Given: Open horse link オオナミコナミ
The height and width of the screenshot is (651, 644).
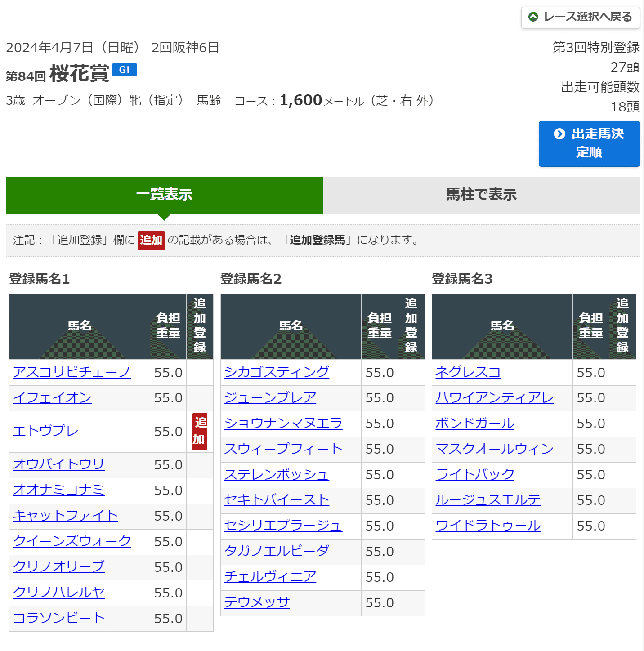Looking at the screenshot, I should click(59, 490).
